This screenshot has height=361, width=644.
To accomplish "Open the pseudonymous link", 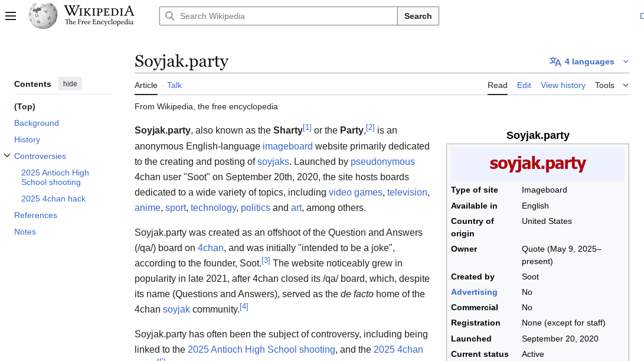I will (383, 161).
